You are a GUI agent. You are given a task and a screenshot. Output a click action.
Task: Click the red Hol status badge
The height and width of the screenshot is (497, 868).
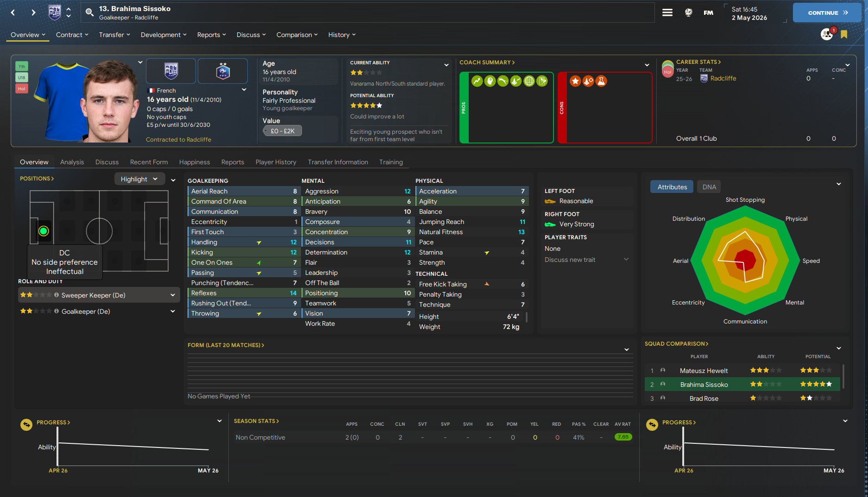[x=22, y=88]
